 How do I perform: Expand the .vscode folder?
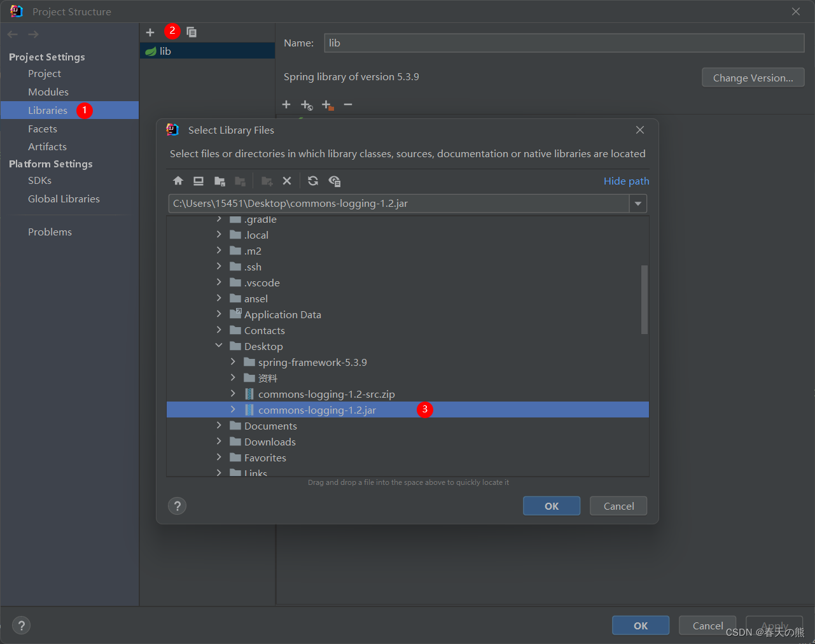pyautogui.click(x=219, y=283)
